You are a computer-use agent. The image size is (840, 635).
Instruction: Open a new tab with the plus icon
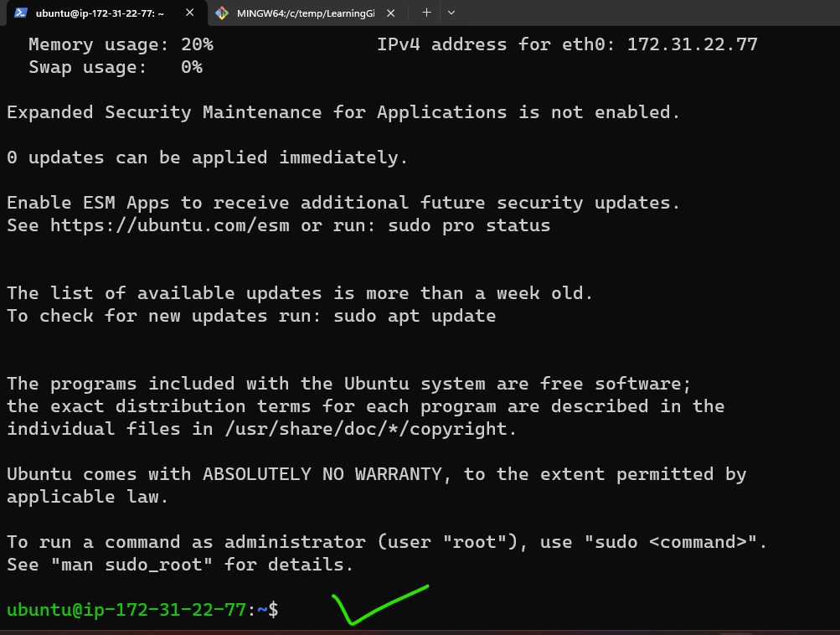point(425,13)
